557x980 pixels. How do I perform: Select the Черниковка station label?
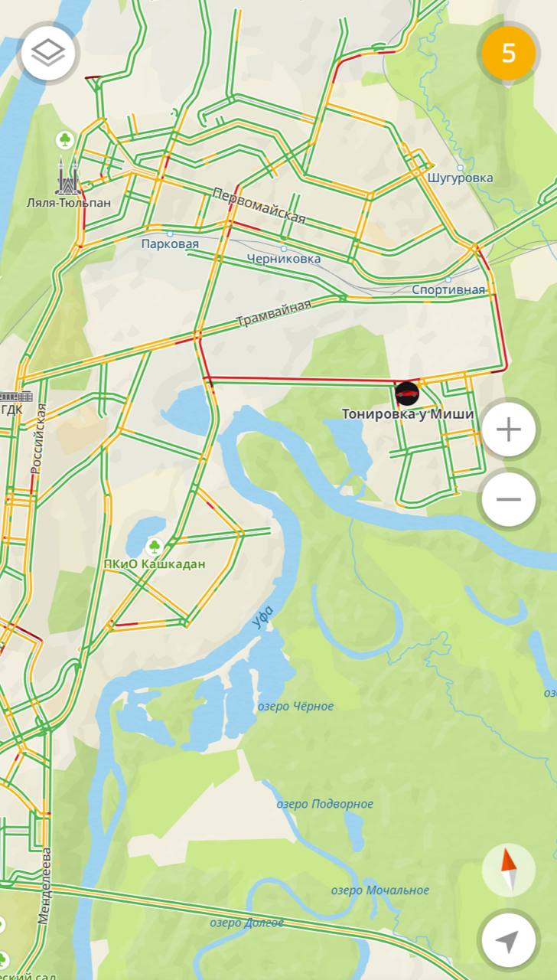tap(284, 259)
